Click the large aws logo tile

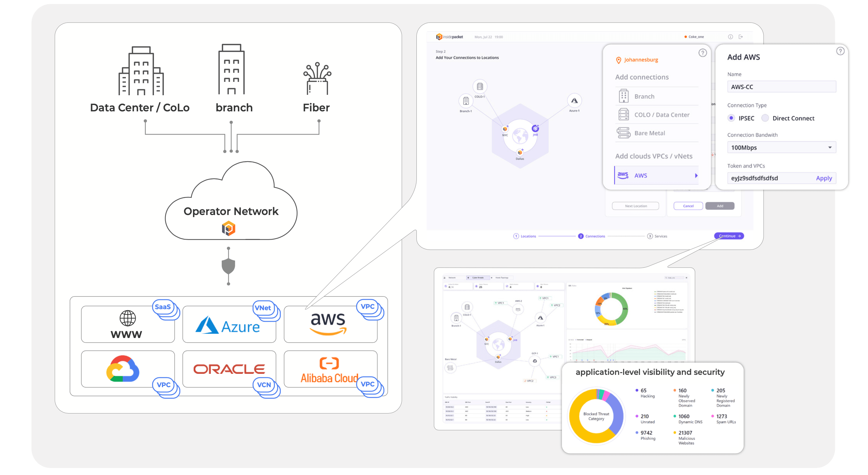331,324
